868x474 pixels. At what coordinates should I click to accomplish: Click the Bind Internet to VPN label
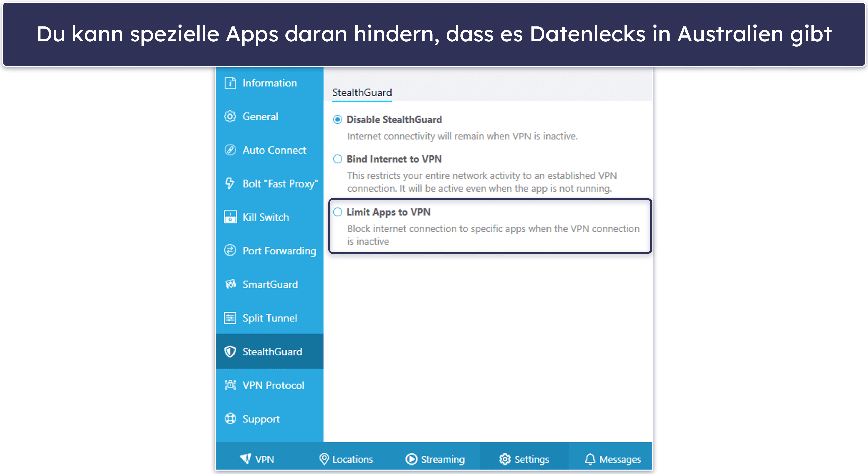pyautogui.click(x=394, y=159)
